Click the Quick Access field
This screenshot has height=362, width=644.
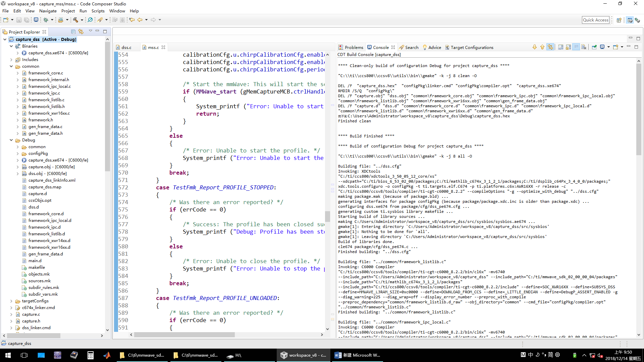tap(595, 20)
